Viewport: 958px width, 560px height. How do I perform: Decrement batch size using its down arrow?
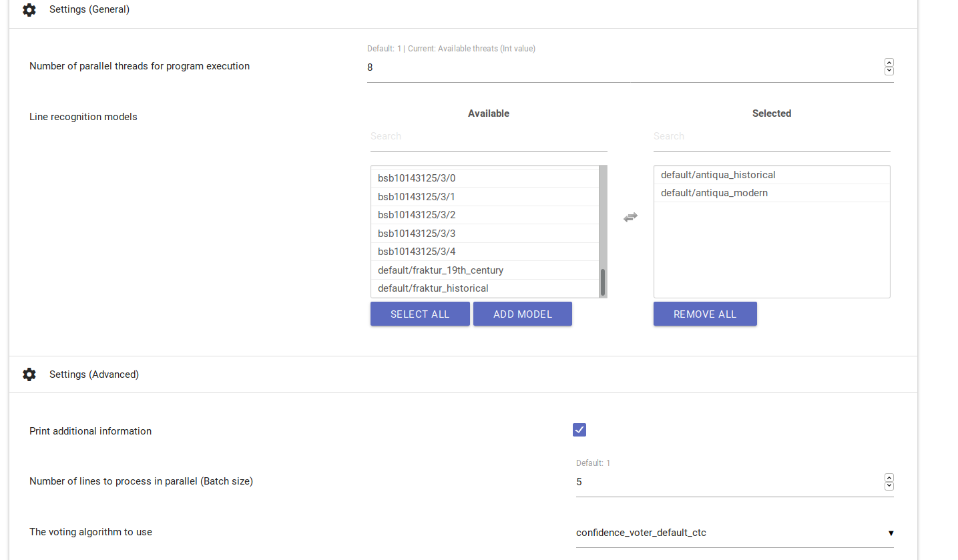[889, 486]
